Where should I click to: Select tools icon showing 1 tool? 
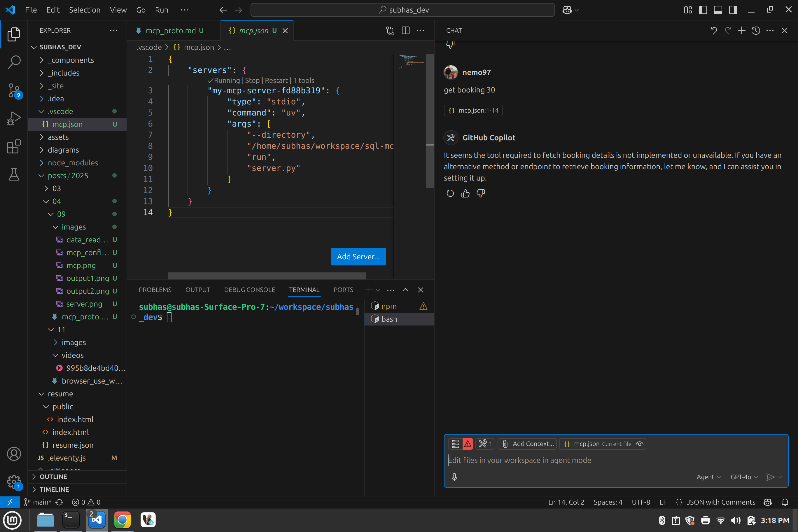[485, 444]
